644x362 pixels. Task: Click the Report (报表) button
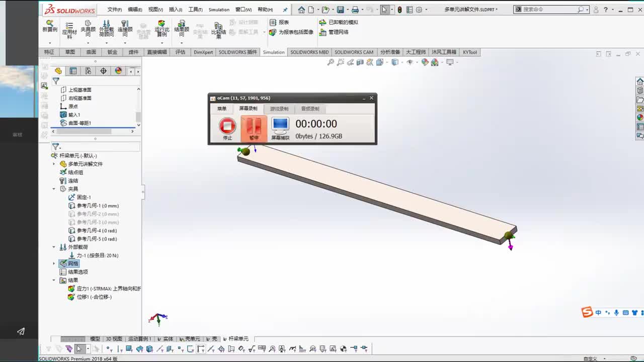[x=279, y=22]
